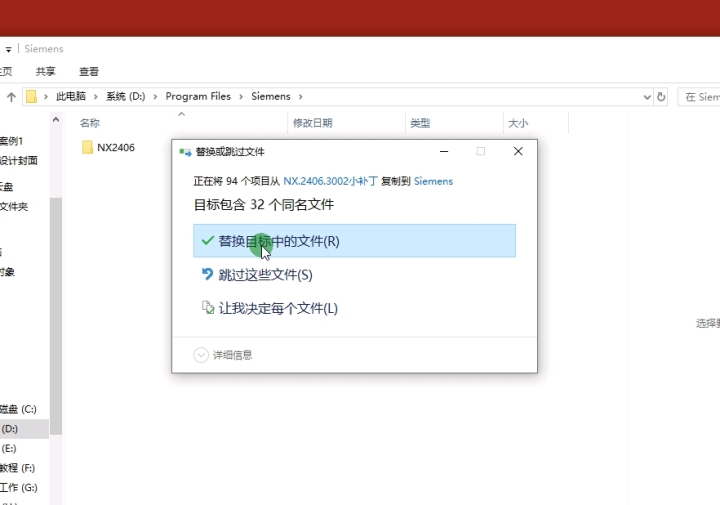Navigate to Program Files breadcrumb
Screen dimensions: 720x505
click(x=198, y=96)
